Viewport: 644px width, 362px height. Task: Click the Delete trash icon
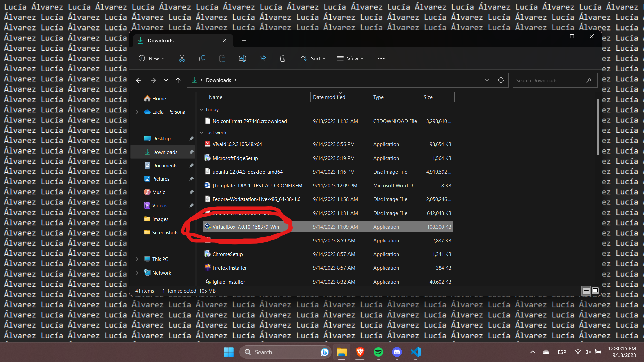click(283, 58)
